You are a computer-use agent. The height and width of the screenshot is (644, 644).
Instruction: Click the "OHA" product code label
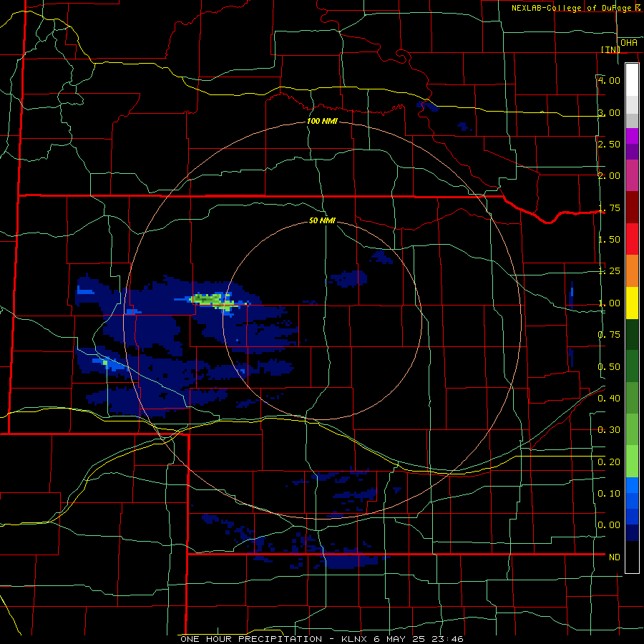pyautogui.click(x=629, y=43)
